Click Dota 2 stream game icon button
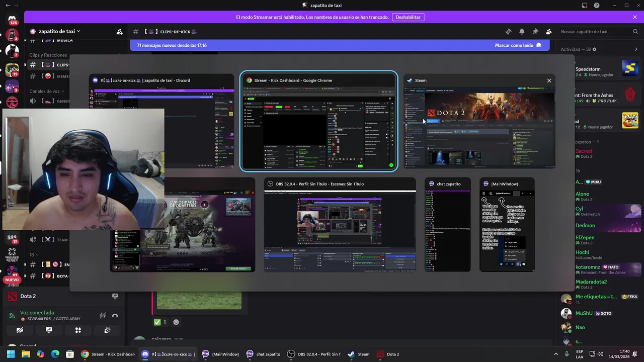The height and width of the screenshot is (362, 644). pyautogui.click(x=115, y=296)
